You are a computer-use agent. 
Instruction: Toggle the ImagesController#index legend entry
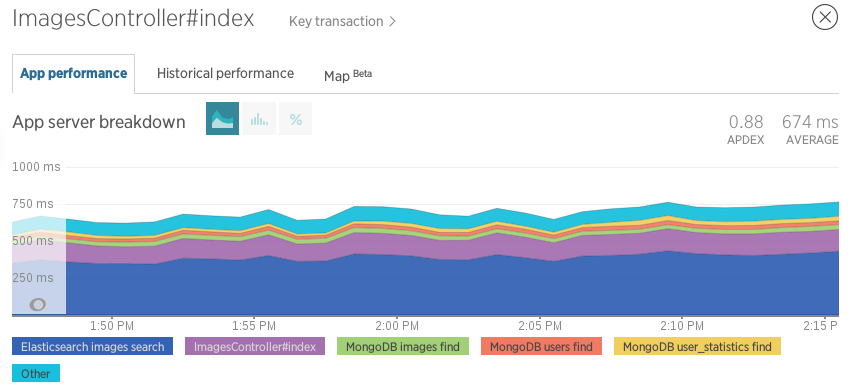tap(255, 346)
